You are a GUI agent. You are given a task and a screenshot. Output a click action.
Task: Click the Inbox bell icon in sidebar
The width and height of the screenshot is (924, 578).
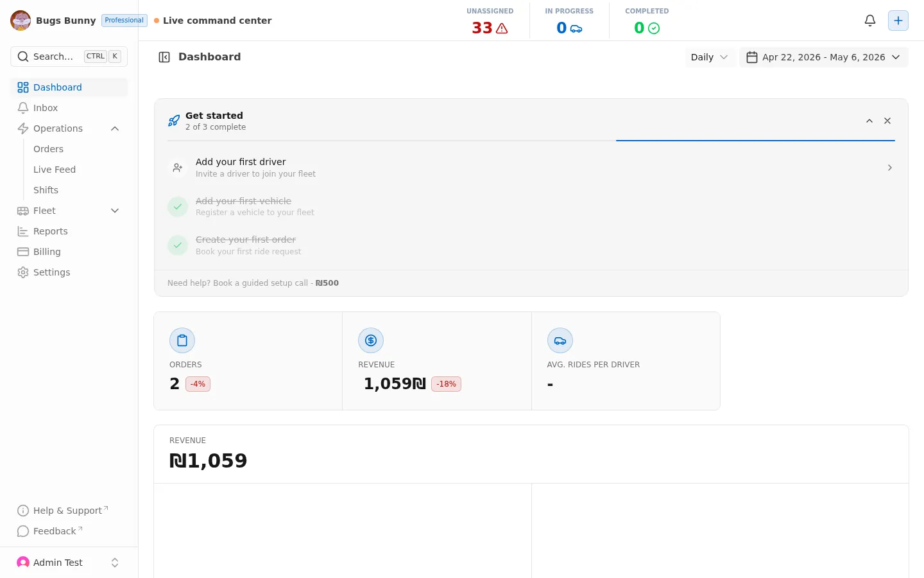(23, 108)
